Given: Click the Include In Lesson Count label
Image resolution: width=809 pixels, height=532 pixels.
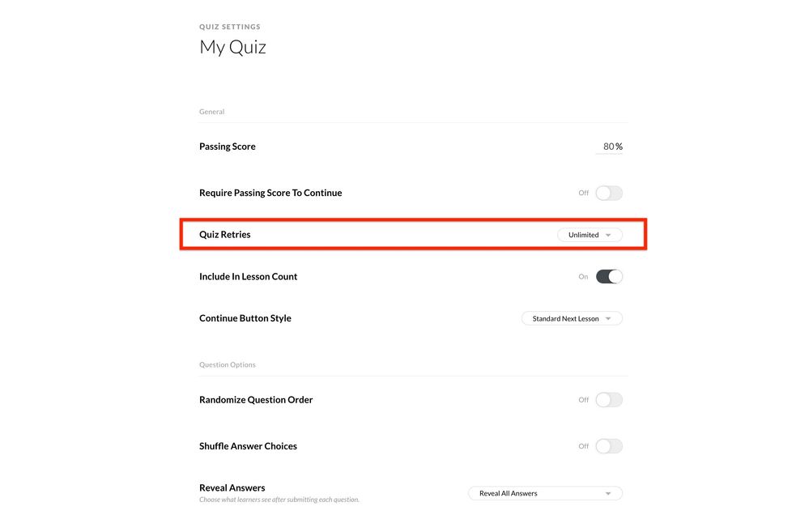Looking at the screenshot, I should [249, 277].
